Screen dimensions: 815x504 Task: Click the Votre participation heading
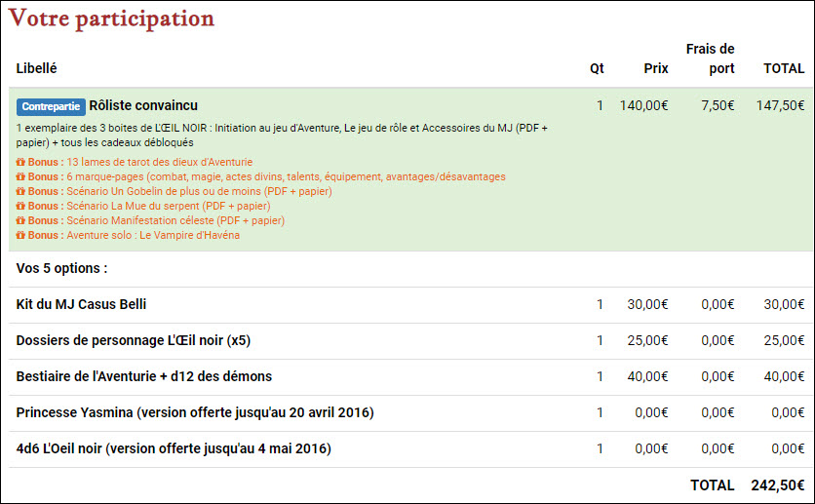pos(111,19)
